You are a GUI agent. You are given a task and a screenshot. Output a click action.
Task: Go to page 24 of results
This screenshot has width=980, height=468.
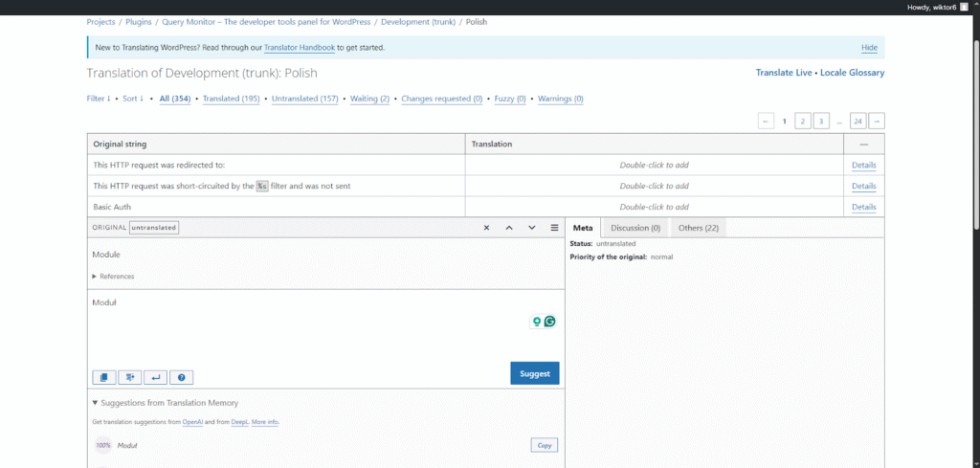857,121
